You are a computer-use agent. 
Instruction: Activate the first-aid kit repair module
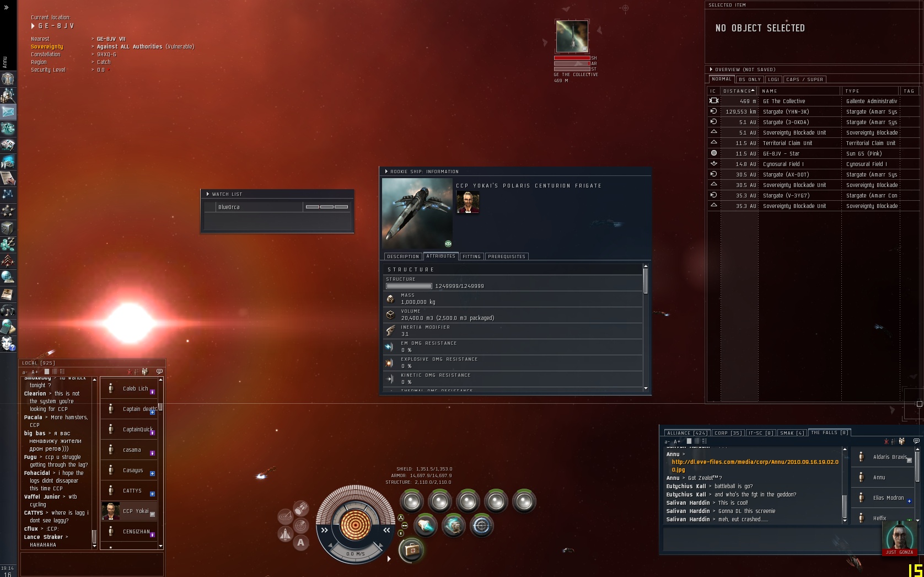(x=411, y=550)
